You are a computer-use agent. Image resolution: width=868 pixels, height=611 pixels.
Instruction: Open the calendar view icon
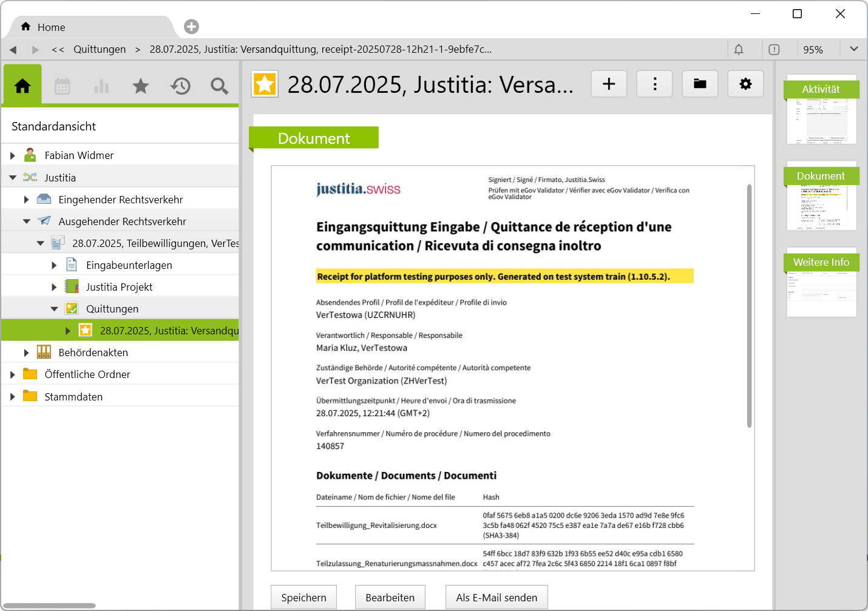click(63, 87)
